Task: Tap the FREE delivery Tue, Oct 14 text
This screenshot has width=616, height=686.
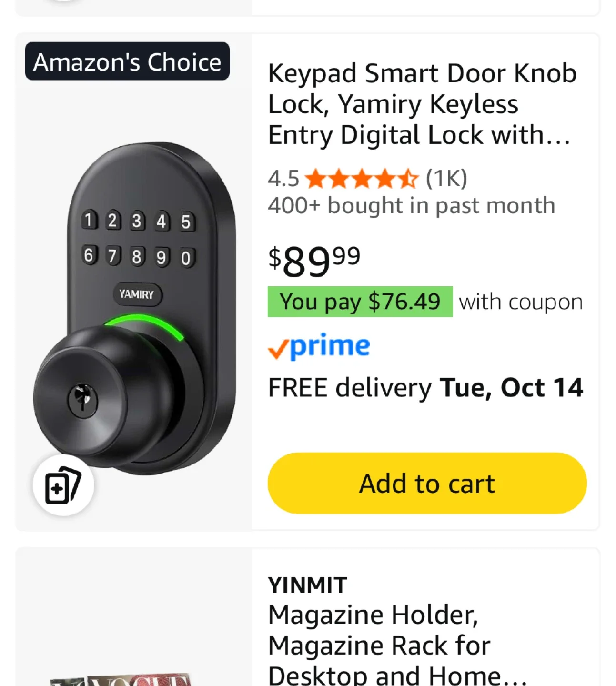Action: [425, 387]
